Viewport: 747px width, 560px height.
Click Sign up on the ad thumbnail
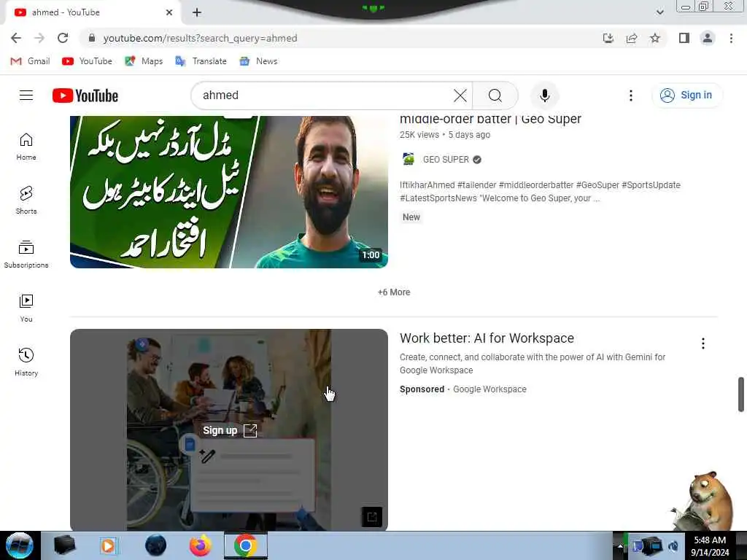230,430
